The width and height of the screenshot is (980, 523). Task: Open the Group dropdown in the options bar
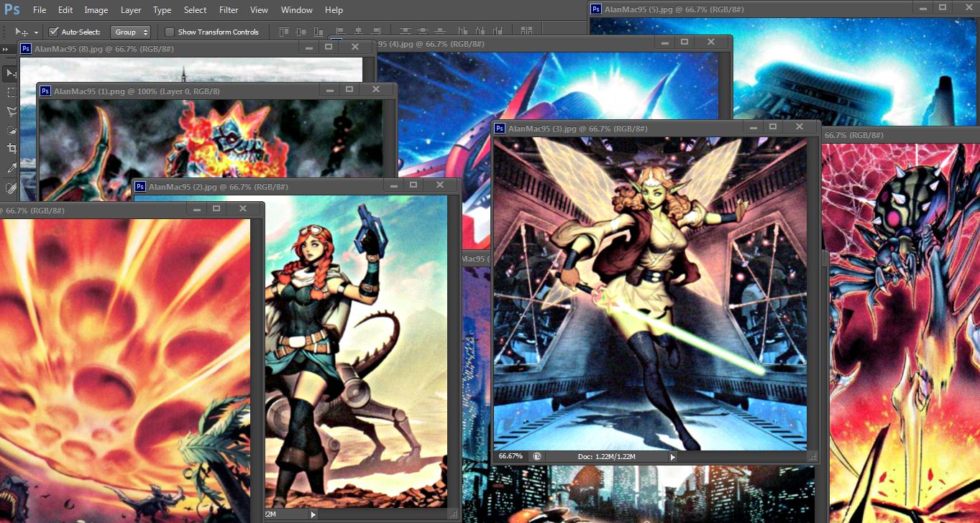tap(131, 32)
